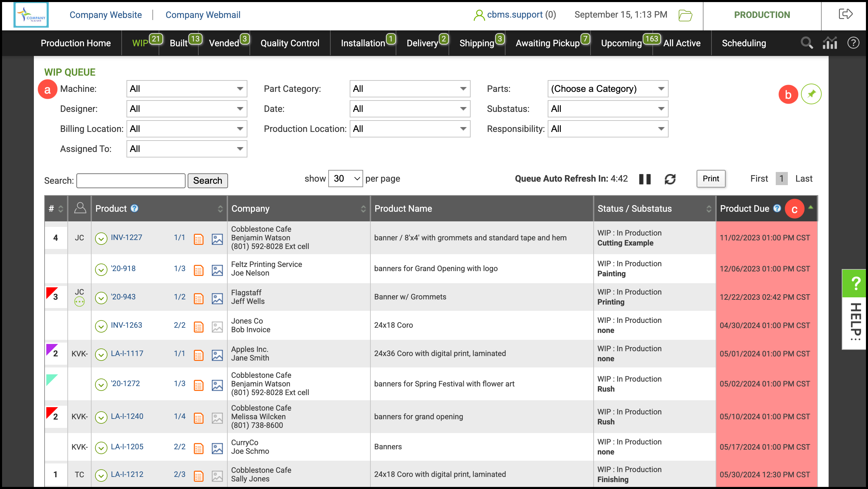Open the search magnifier icon in navbar
Viewport: 868px width, 489px height.
[806, 43]
